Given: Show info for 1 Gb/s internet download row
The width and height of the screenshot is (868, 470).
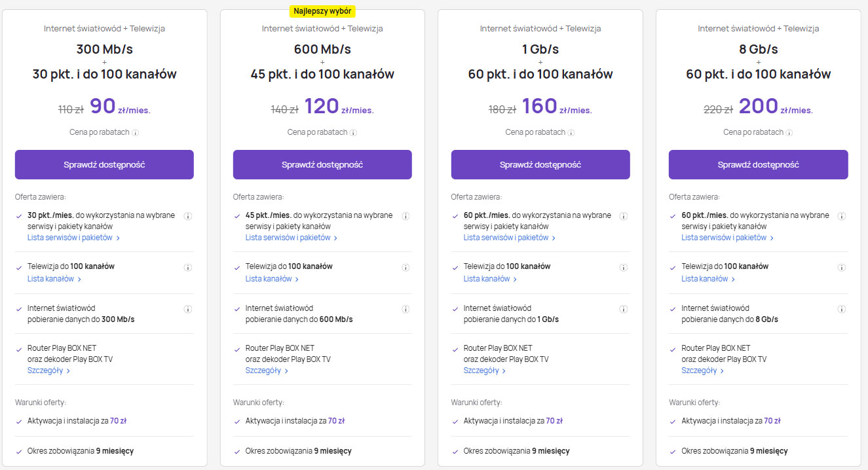Looking at the screenshot, I should (x=623, y=309).
